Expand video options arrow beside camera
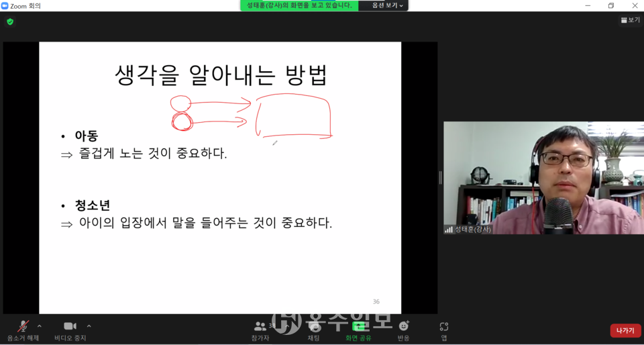 click(89, 326)
